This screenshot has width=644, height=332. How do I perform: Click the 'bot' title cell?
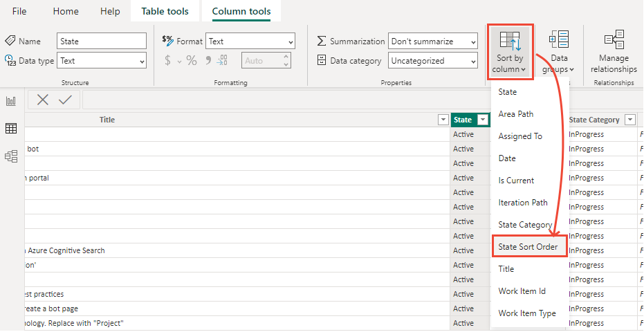click(x=237, y=149)
